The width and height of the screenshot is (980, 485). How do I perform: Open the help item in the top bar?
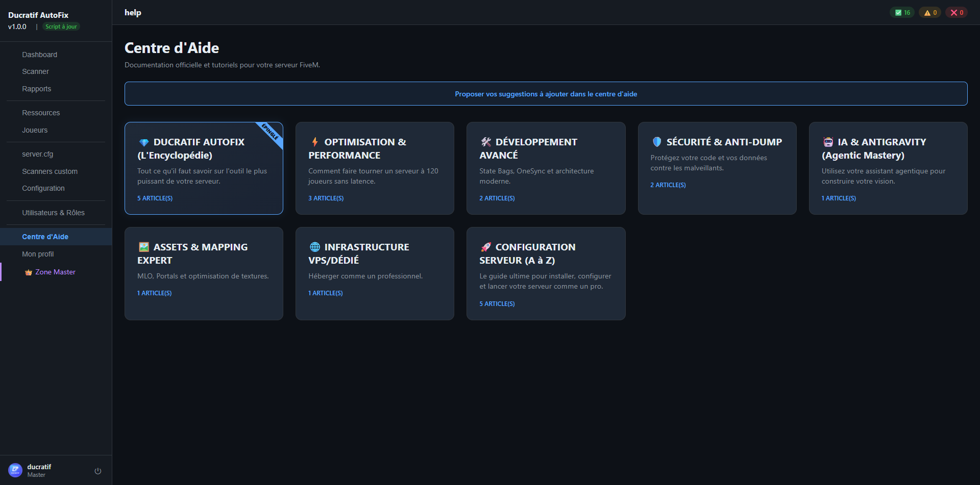pyautogui.click(x=132, y=12)
